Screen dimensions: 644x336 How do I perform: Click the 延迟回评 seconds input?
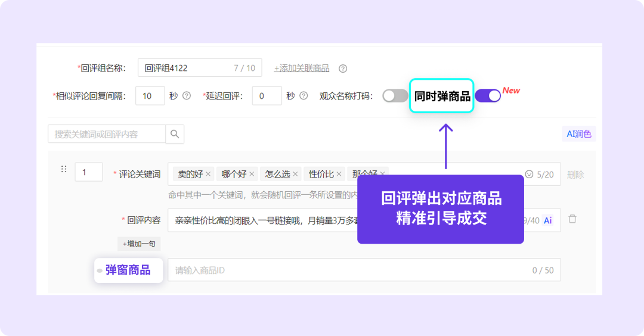[x=267, y=95]
